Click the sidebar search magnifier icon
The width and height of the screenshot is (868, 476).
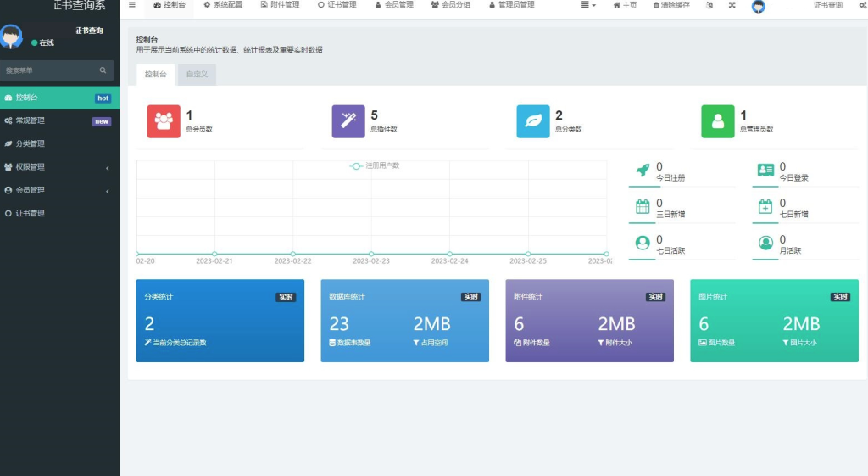tap(103, 70)
